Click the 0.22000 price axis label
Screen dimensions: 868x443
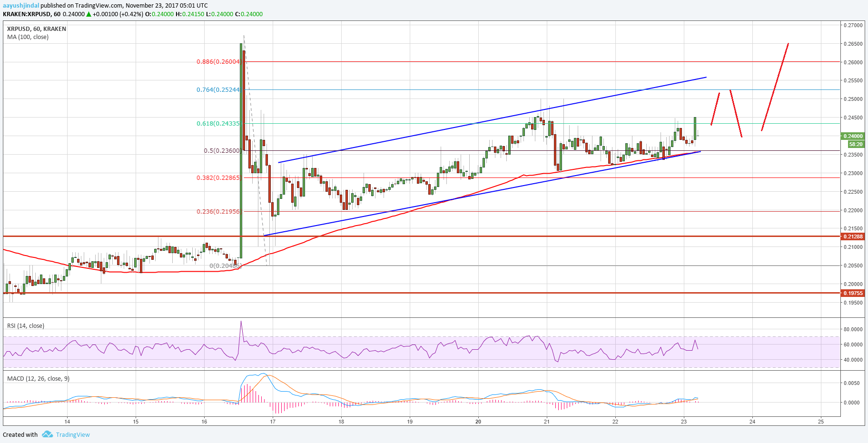[x=853, y=210]
